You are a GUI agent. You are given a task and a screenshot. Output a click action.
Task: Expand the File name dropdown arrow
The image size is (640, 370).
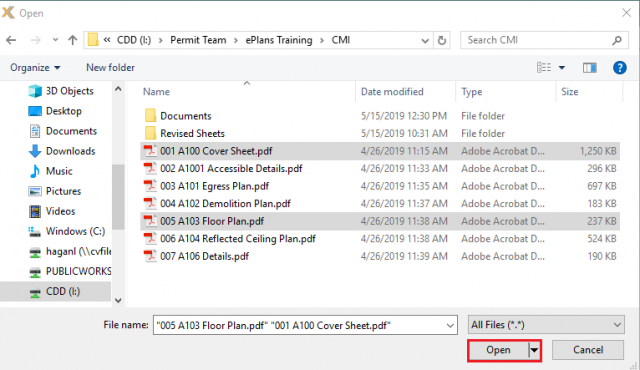pos(450,325)
